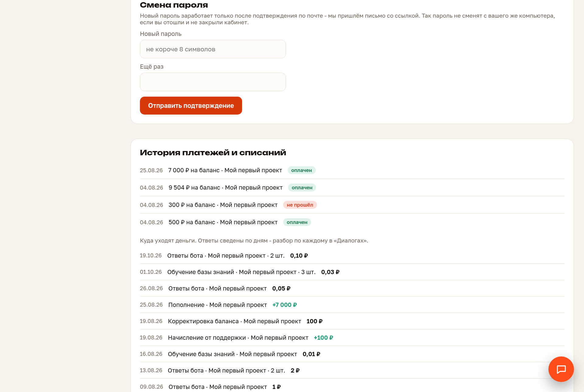Click the 16.08.26 'Обучение базы знаний' row

pos(352,354)
